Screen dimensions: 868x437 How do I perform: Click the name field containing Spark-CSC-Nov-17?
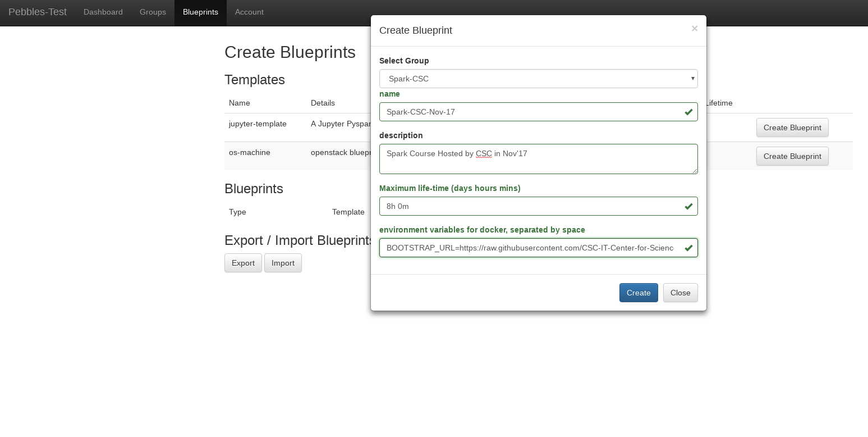point(539,112)
